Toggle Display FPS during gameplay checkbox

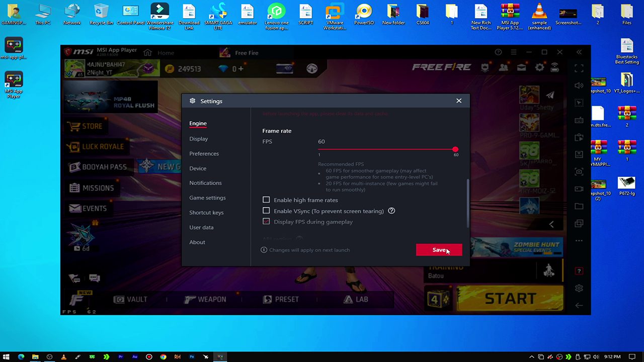tap(266, 221)
